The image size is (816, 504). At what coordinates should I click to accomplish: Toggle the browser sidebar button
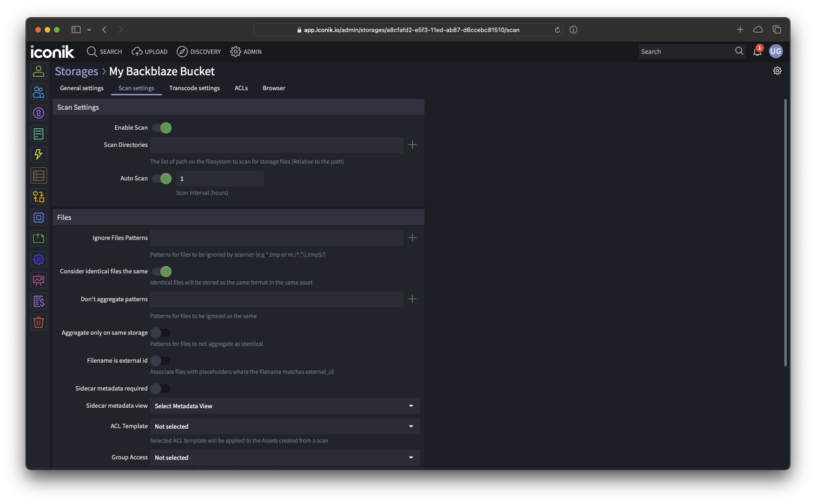point(76,30)
